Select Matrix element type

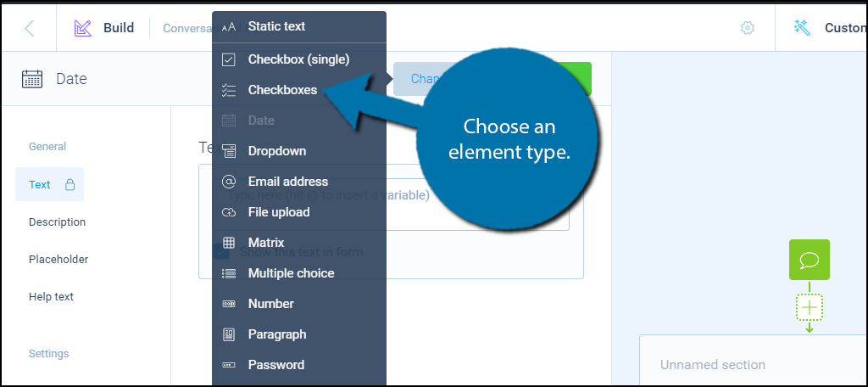pyautogui.click(x=265, y=243)
